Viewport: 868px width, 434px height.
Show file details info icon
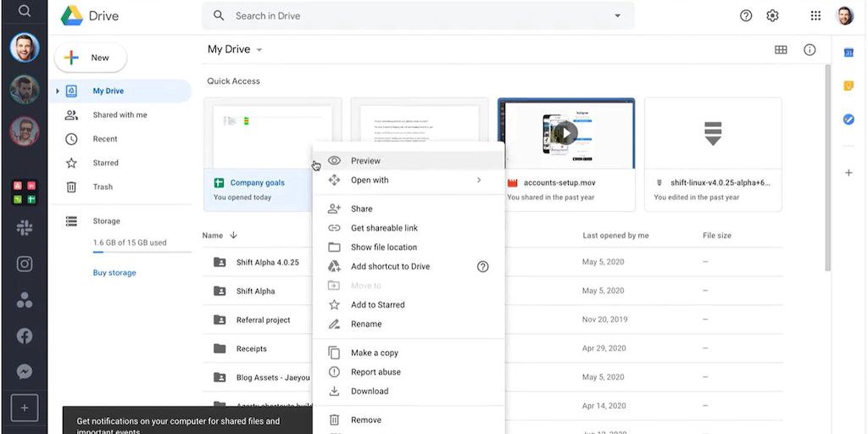click(810, 50)
